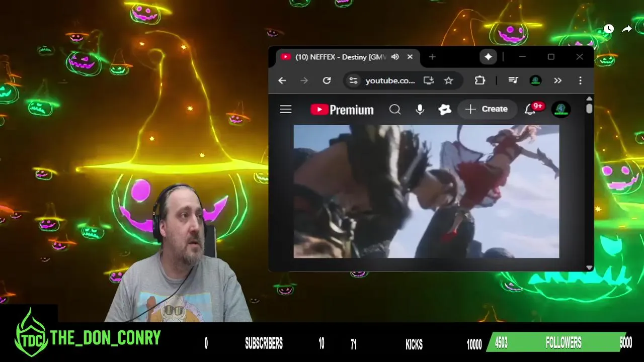Open the YouTube hamburger guide menu
Image resolution: width=644 pixels, height=362 pixels.
coord(286,109)
